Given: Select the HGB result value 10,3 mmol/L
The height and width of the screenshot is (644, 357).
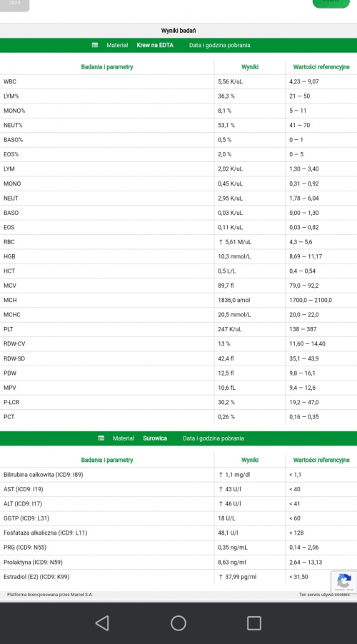Looking at the screenshot, I should pos(234,256).
